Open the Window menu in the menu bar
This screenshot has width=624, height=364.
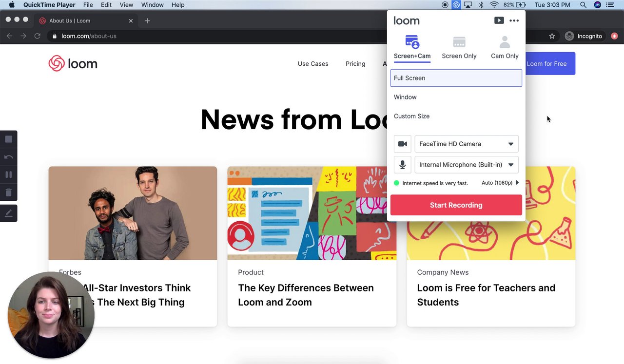pyautogui.click(x=153, y=5)
